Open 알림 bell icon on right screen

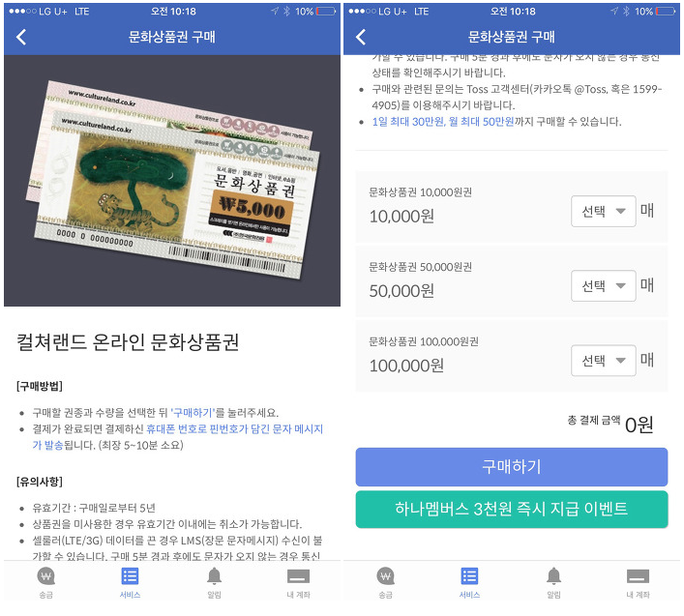[553, 576]
